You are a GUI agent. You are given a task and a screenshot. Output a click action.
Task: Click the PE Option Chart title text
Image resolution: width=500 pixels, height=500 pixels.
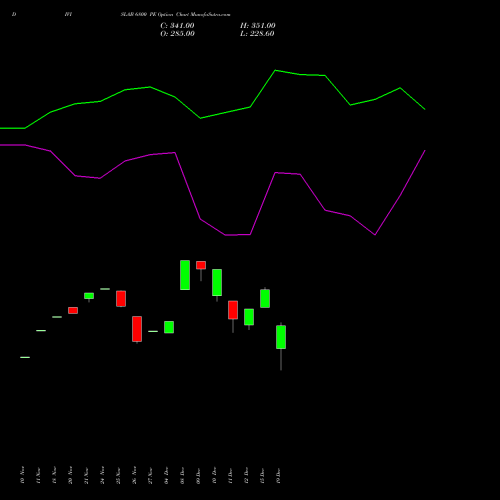click(175, 15)
